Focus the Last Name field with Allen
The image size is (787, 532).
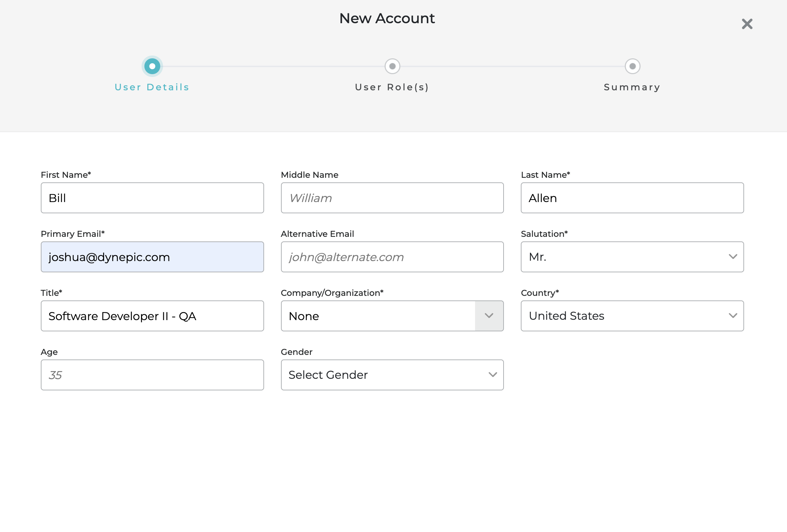click(x=632, y=198)
